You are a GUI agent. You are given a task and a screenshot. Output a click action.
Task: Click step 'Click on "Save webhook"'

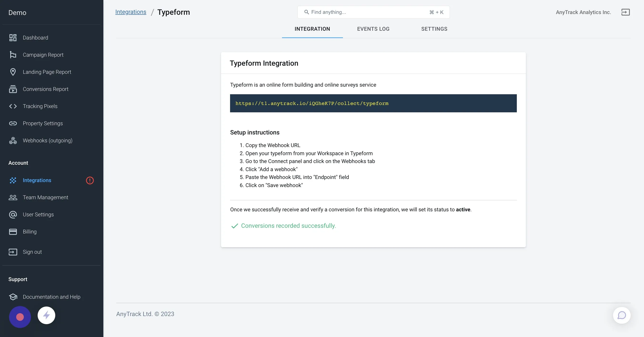274,185
